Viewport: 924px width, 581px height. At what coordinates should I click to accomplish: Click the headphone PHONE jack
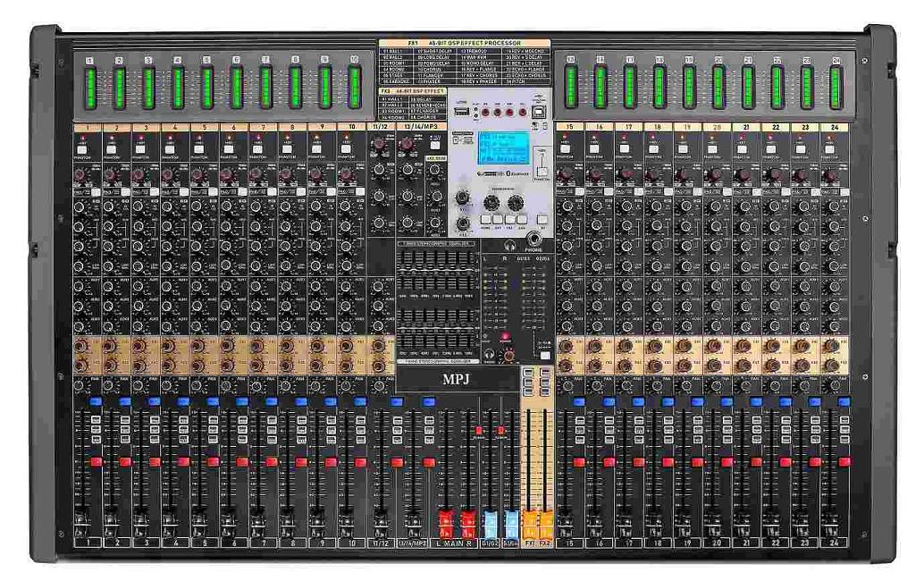tap(534, 238)
